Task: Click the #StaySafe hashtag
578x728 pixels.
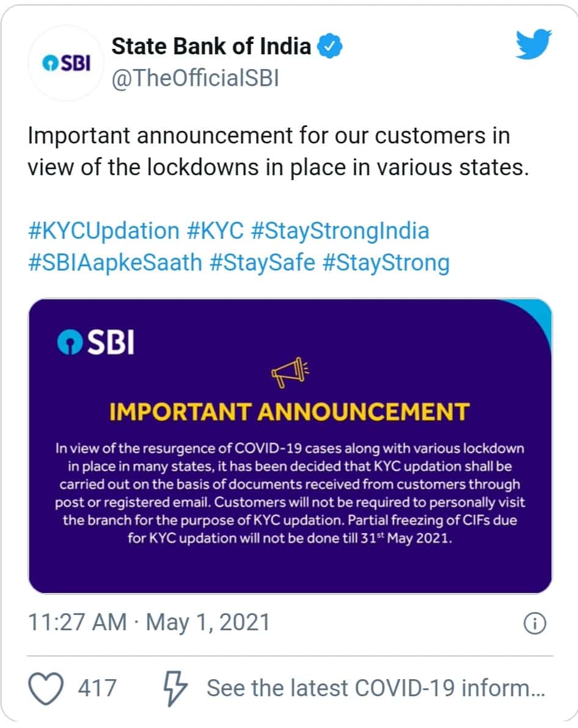Action: coord(263,263)
